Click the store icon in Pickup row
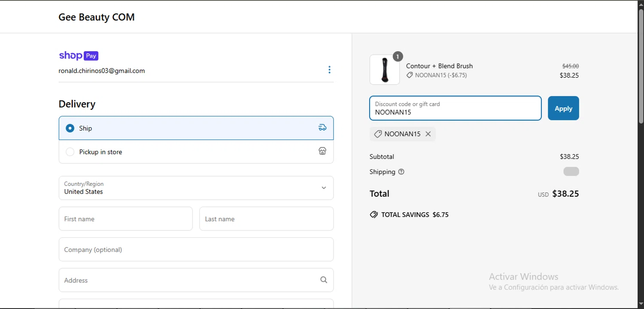This screenshot has height=309, width=644. (x=322, y=151)
